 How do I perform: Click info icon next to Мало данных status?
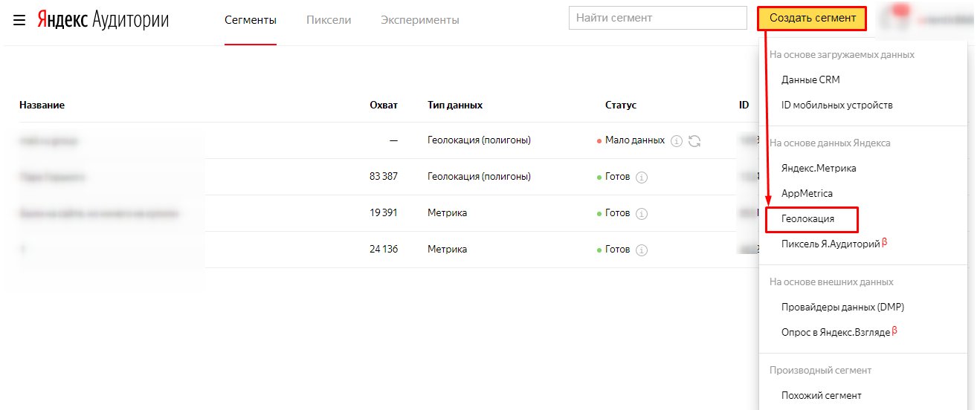click(x=677, y=141)
